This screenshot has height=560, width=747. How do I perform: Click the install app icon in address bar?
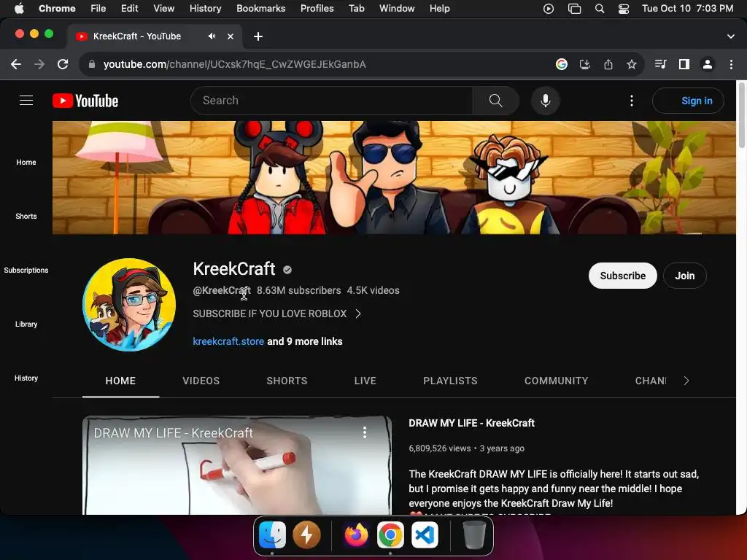[585, 64]
